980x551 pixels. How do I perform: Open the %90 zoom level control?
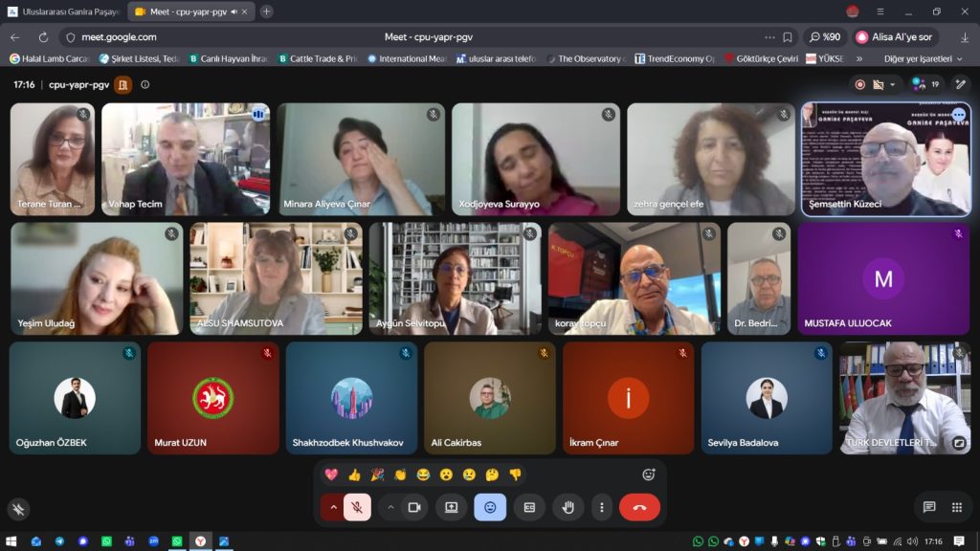point(825,37)
